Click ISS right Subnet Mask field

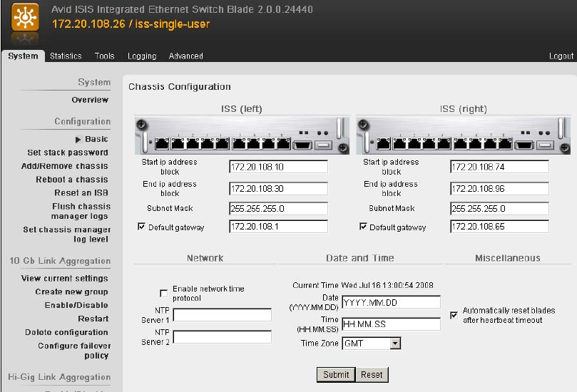(x=499, y=209)
